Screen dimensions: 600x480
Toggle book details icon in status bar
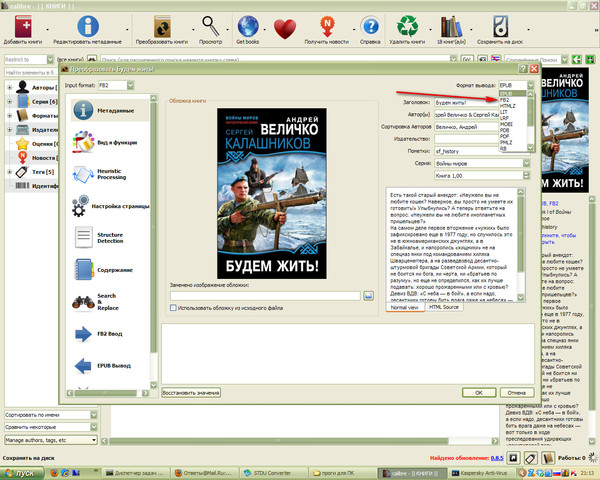pyautogui.click(x=548, y=458)
